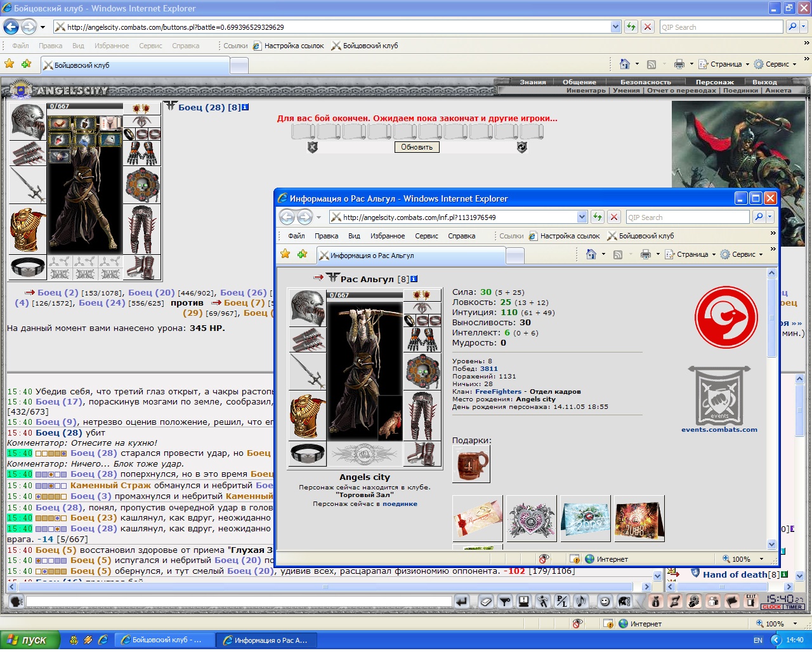
Task: Click the Обновить button
Action: 417,147
